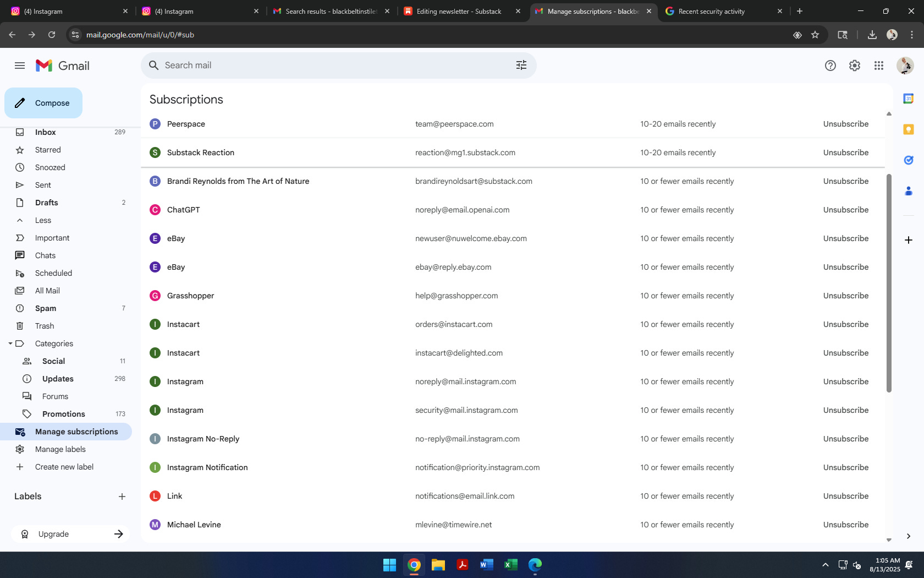Unsubscribe from Michael Levine
Image resolution: width=924 pixels, height=578 pixels.
pos(846,525)
